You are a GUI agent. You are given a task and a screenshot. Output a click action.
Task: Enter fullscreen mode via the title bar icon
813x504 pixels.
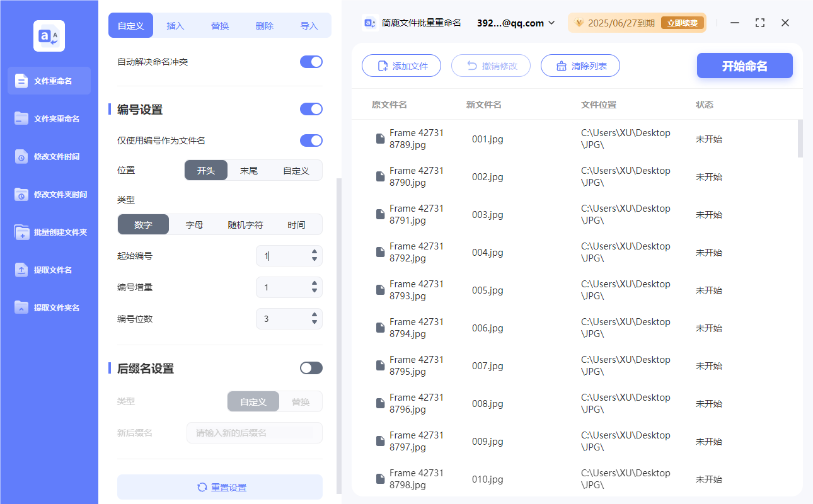click(759, 23)
